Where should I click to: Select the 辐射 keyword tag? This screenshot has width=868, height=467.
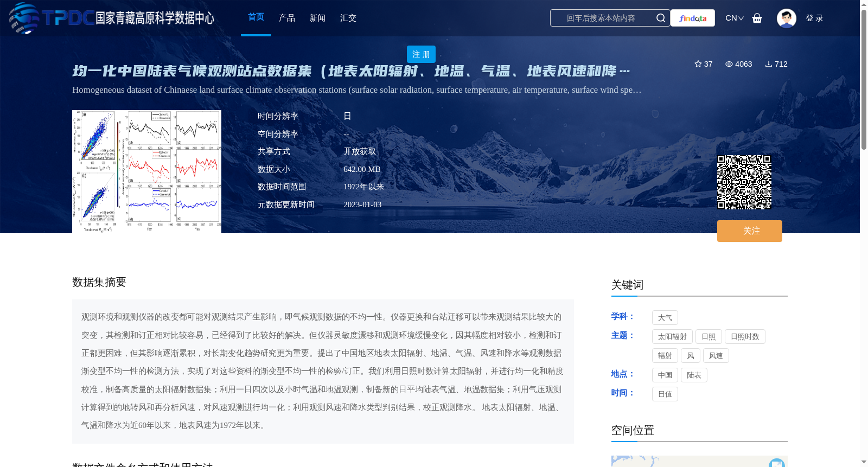[665, 355]
